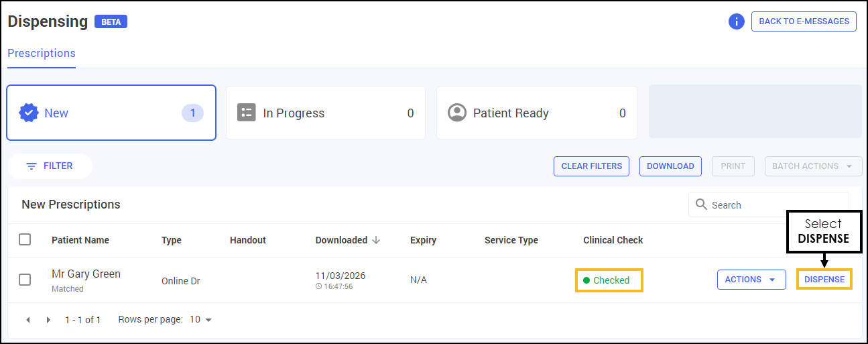Click the In Progress list icon
Viewport: 868px width, 344px height.
pyautogui.click(x=247, y=113)
